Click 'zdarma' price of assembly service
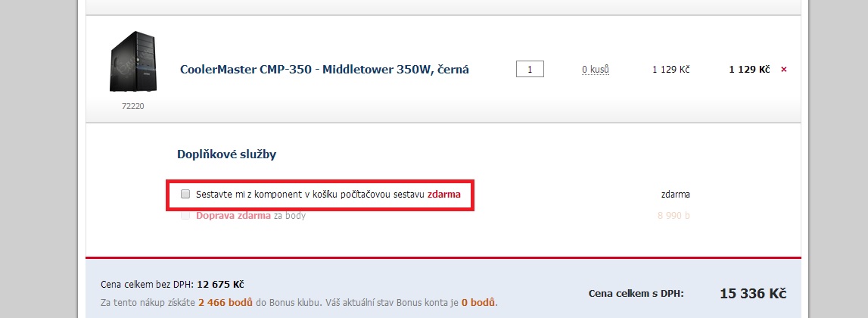 point(675,195)
